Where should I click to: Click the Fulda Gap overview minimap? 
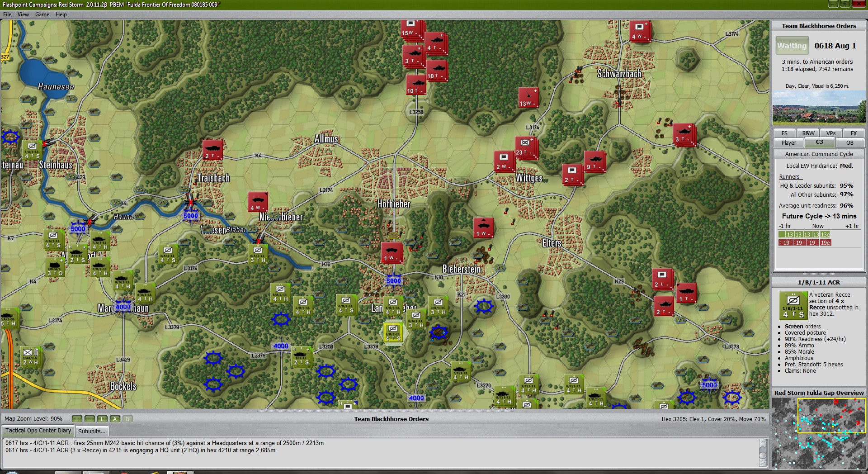click(819, 433)
